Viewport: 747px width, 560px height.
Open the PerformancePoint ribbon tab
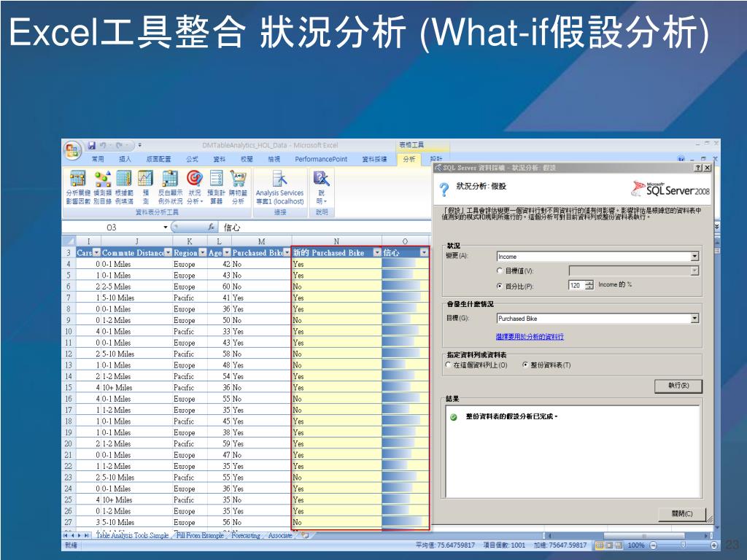tap(321, 159)
